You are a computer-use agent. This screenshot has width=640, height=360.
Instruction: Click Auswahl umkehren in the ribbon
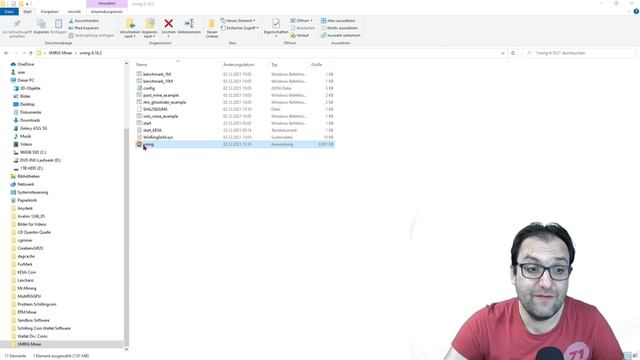pos(340,35)
